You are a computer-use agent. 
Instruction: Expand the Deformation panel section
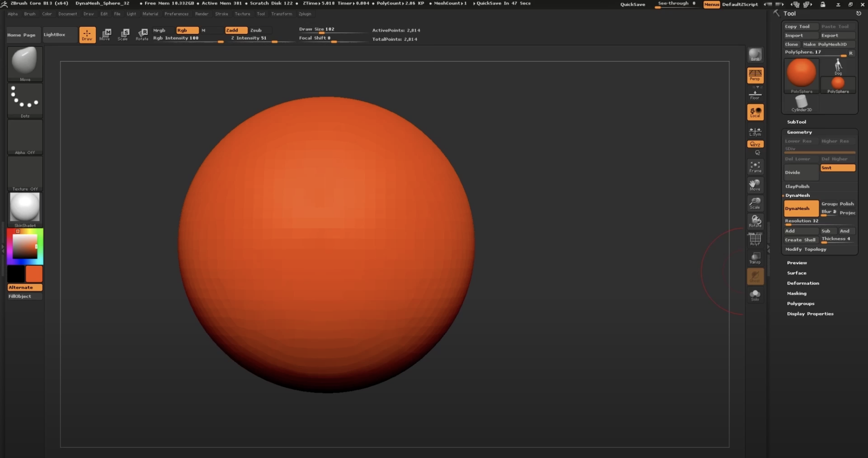click(803, 283)
